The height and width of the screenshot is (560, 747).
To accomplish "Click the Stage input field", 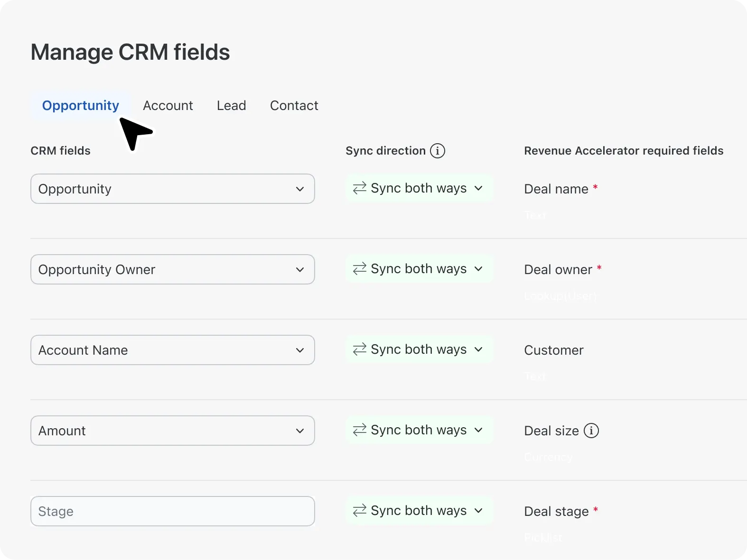I will click(x=172, y=511).
